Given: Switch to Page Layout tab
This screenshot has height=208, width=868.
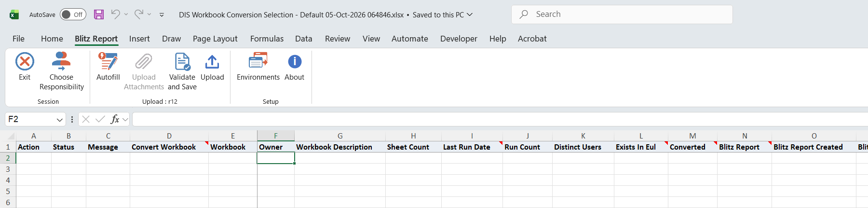Looking at the screenshot, I should [x=215, y=39].
